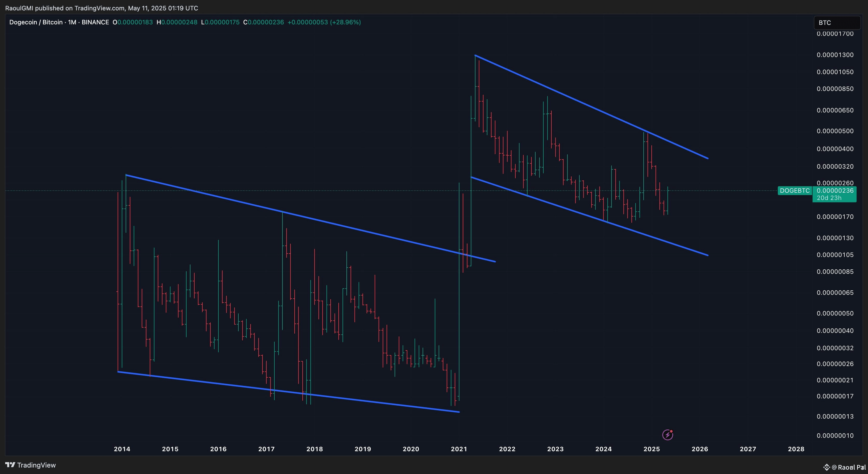868x474 pixels.
Task: Click the 0.00001050 price axis label
Action: pyautogui.click(x=835, y=72)
